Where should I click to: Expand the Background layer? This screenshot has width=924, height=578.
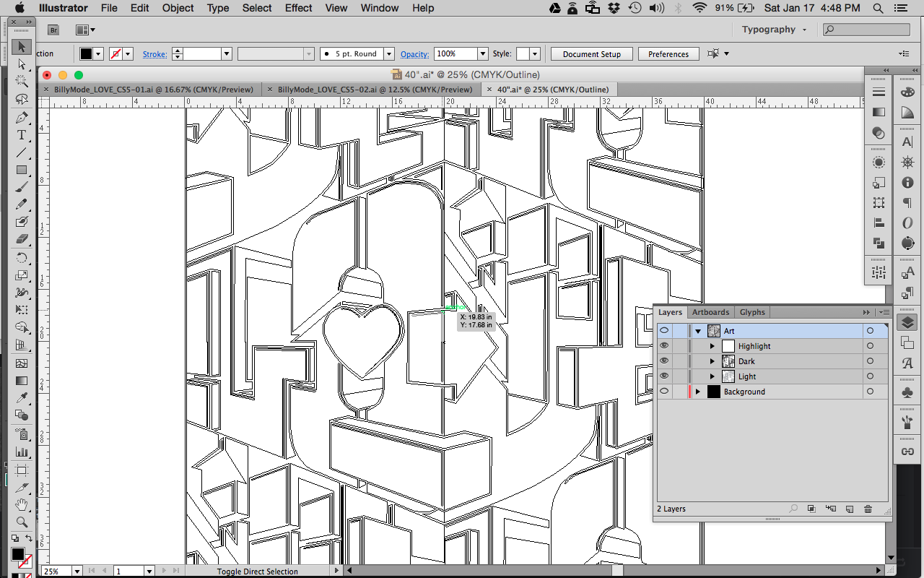[698, 392]
